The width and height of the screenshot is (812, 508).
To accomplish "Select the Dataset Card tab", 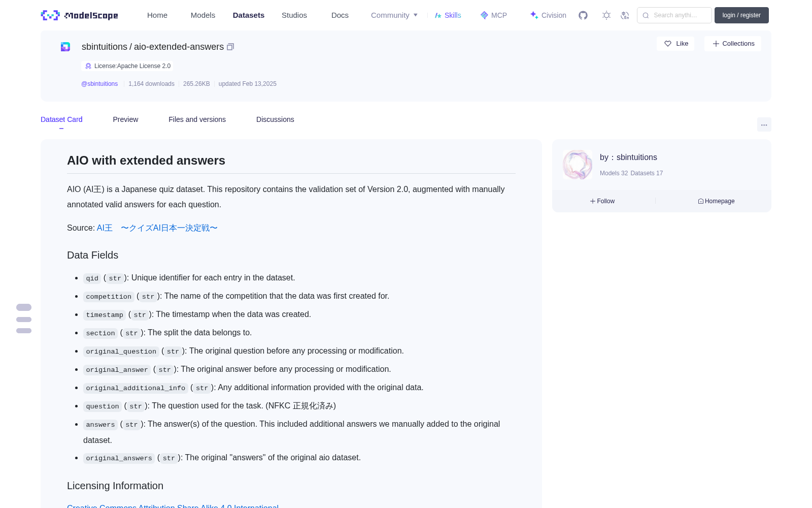I will (x=61, y=119).
